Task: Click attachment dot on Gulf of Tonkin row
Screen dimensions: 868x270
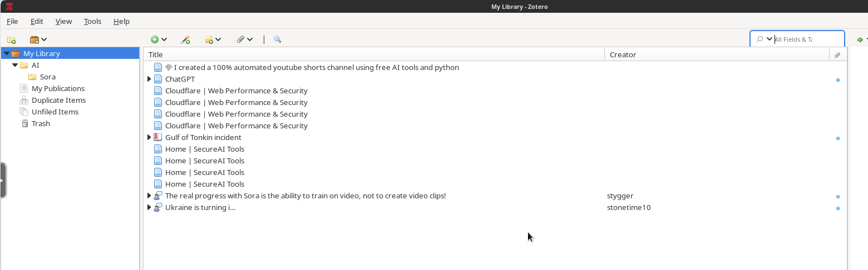Action: click(838, 138)
